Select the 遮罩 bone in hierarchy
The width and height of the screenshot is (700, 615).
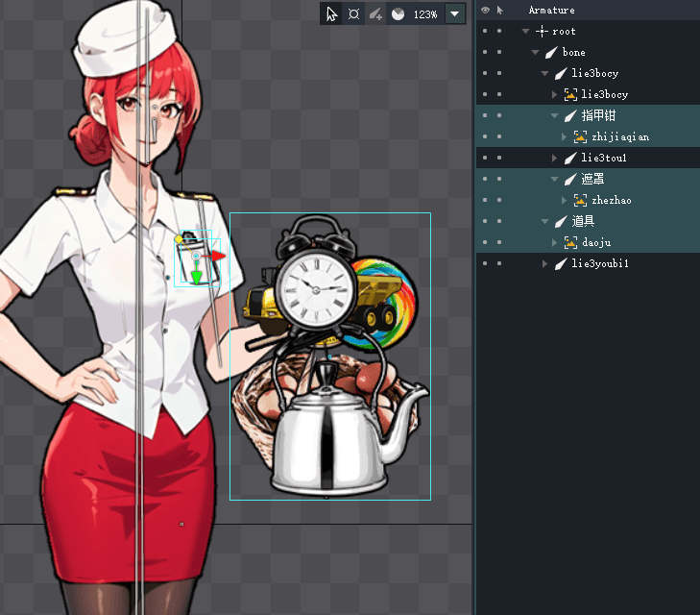(x=592, y=179)
